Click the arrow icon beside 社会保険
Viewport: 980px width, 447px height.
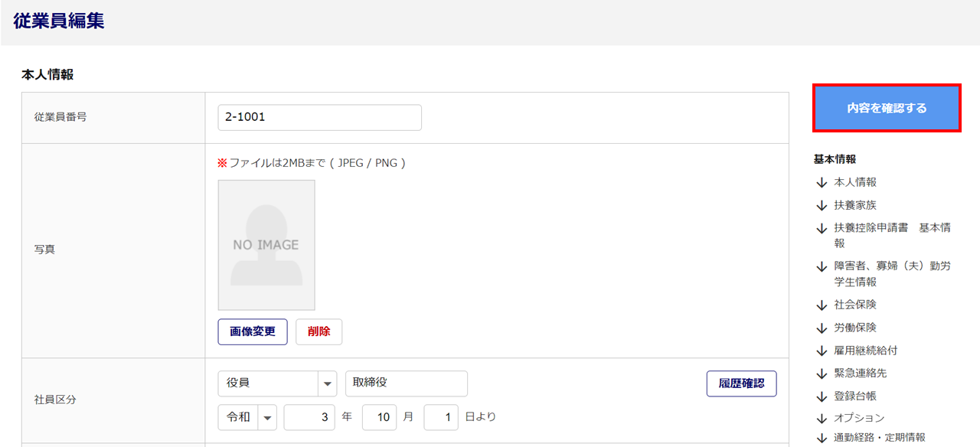(822, 305)
